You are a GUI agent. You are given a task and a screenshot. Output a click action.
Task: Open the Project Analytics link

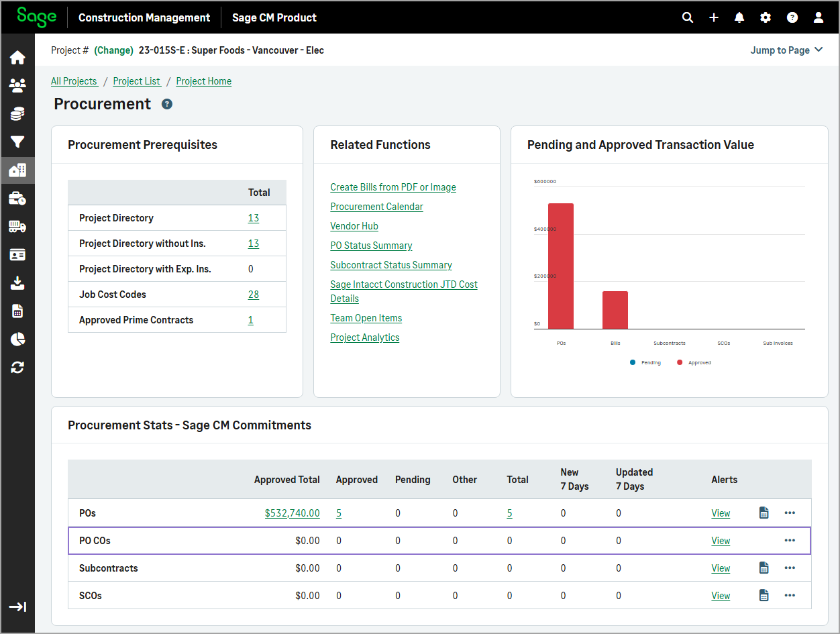tap(365, 337)
